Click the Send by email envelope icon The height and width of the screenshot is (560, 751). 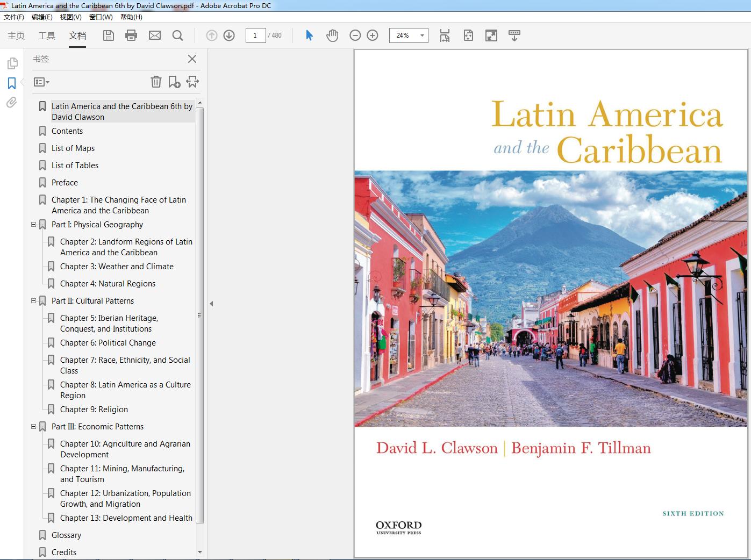[155, 35]
